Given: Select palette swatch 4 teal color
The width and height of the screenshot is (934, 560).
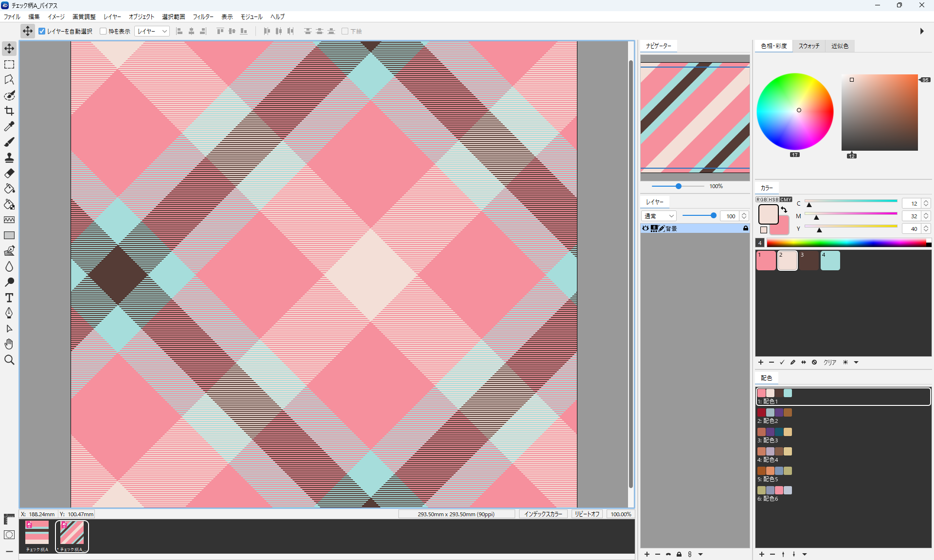Looking at the screenshot, I should [830, 261].
